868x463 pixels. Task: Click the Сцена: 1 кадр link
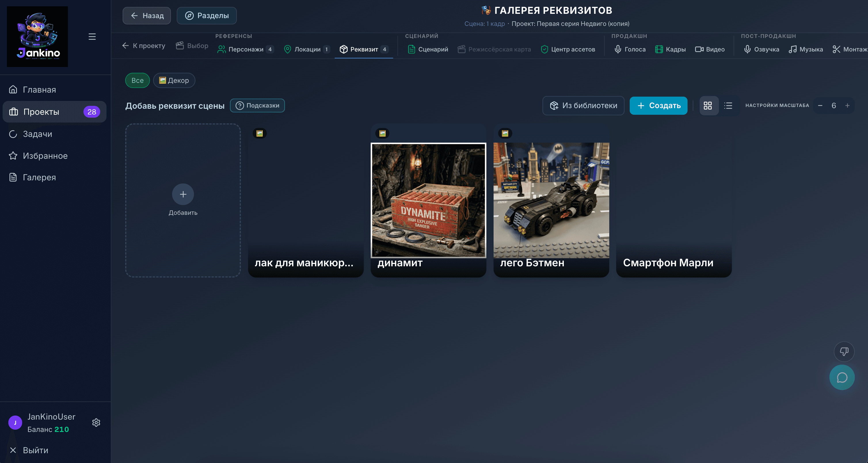click(485, 24)
